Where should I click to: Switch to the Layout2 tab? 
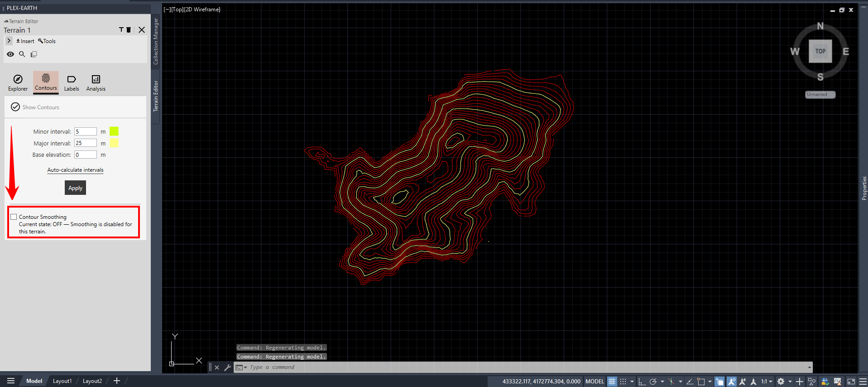(x=92, y=381)
